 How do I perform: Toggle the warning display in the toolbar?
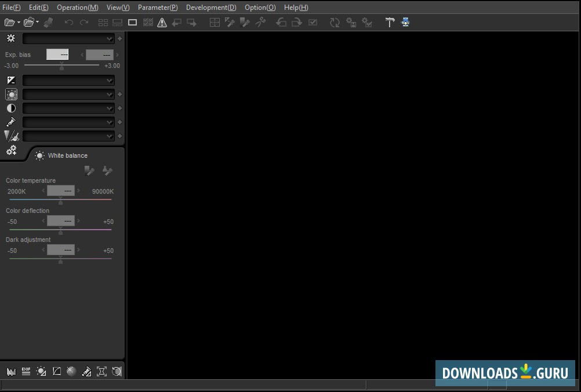162,22
